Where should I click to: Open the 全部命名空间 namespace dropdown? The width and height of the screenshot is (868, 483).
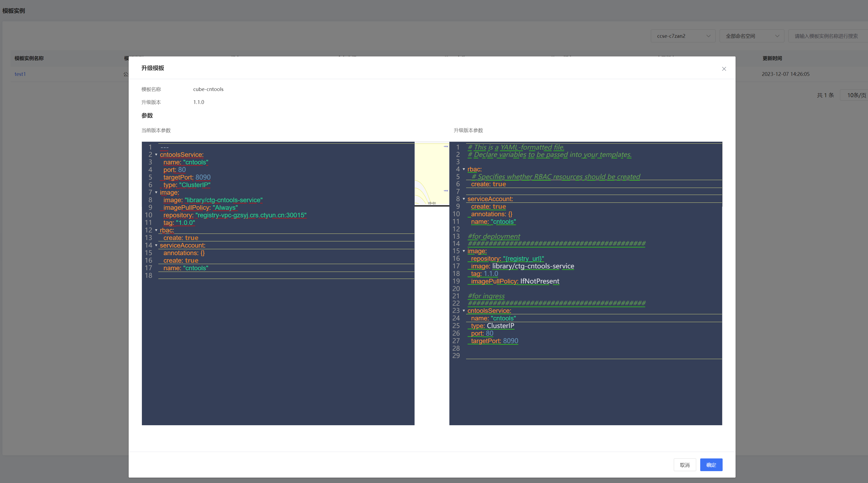752,36
